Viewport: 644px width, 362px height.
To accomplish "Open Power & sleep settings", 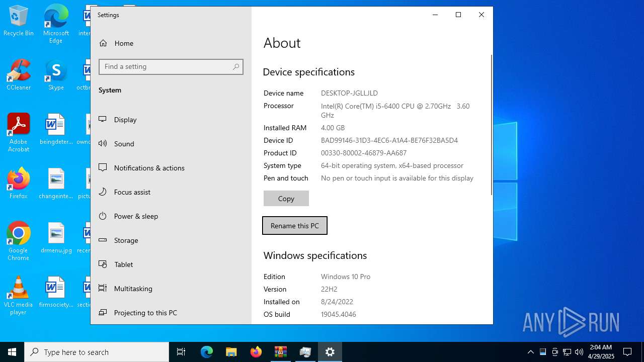I will (x=171, y=216).
